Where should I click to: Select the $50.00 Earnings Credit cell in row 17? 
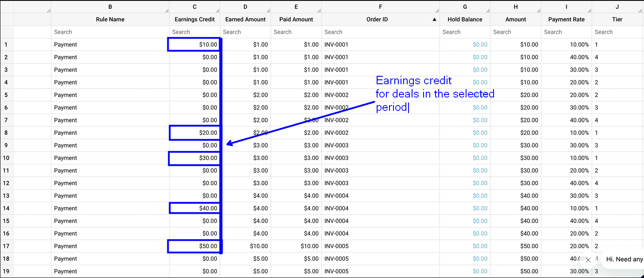194,247
